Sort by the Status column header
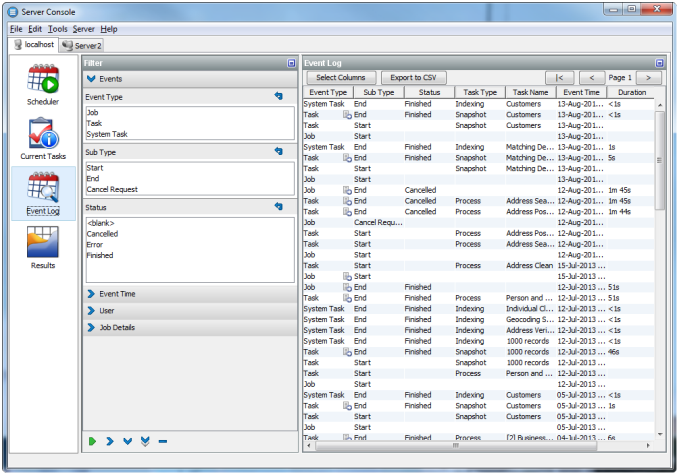The height and width of the screenshot is (475, 679). pos(430,92)
